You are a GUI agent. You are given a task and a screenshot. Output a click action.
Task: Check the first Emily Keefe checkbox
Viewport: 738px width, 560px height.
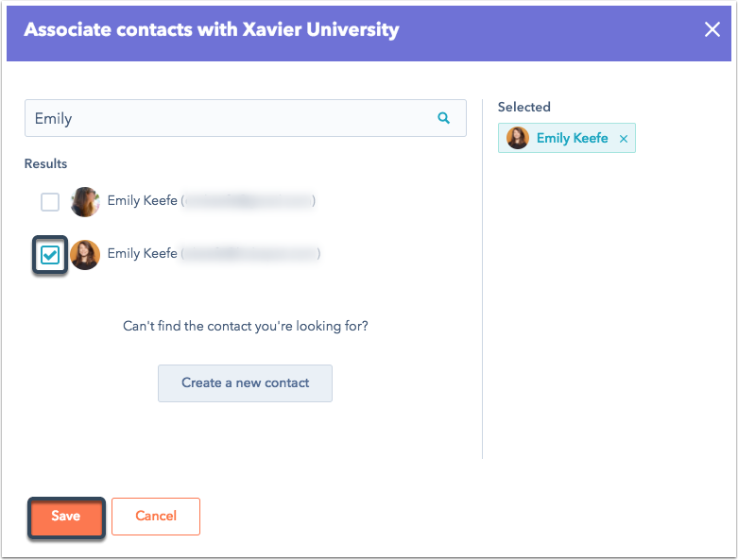[x=50, y=202]
